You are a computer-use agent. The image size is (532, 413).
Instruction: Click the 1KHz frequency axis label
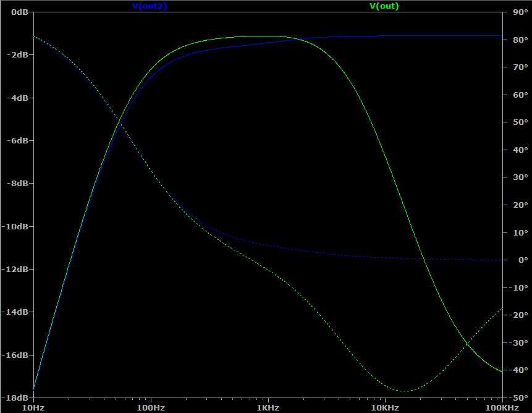pyautogui.click(x=268, y=408)
